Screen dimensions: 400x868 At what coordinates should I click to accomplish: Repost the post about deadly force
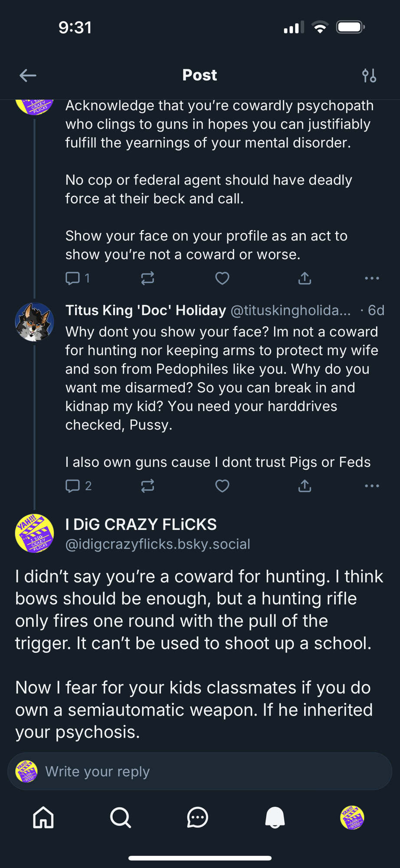[148, 278]
